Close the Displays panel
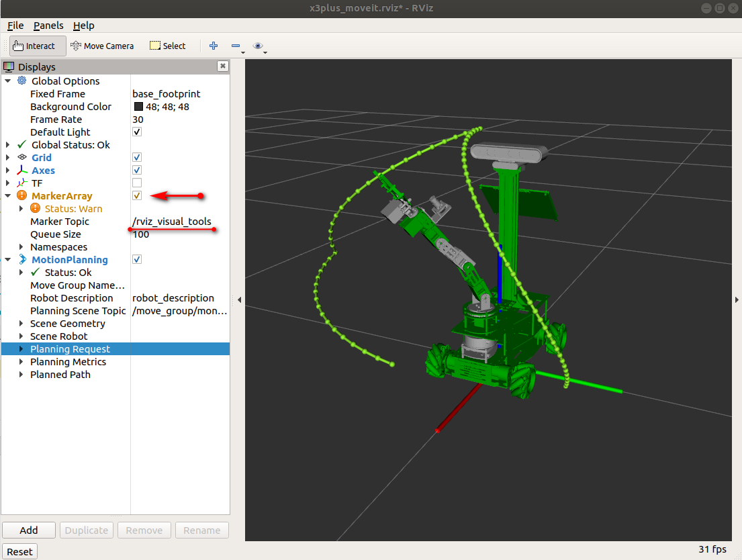Viewport: 742px width, 560px height. click(223, 66)
